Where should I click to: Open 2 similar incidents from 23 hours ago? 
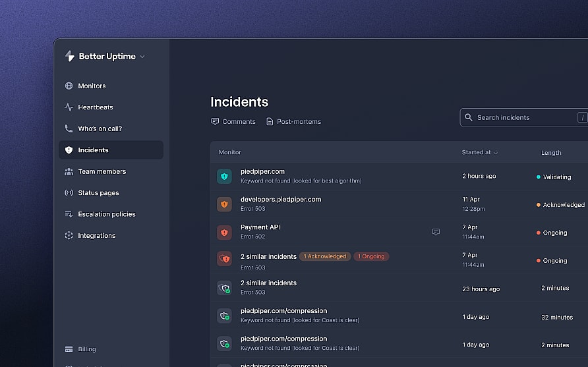tap(268, 283)
